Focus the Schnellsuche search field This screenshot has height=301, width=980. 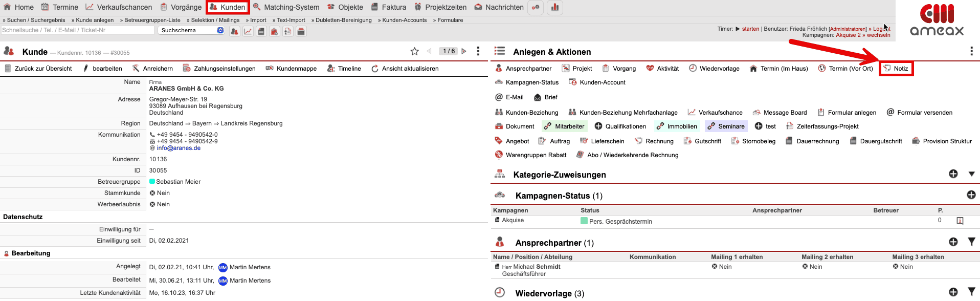(x=77, y=30)
